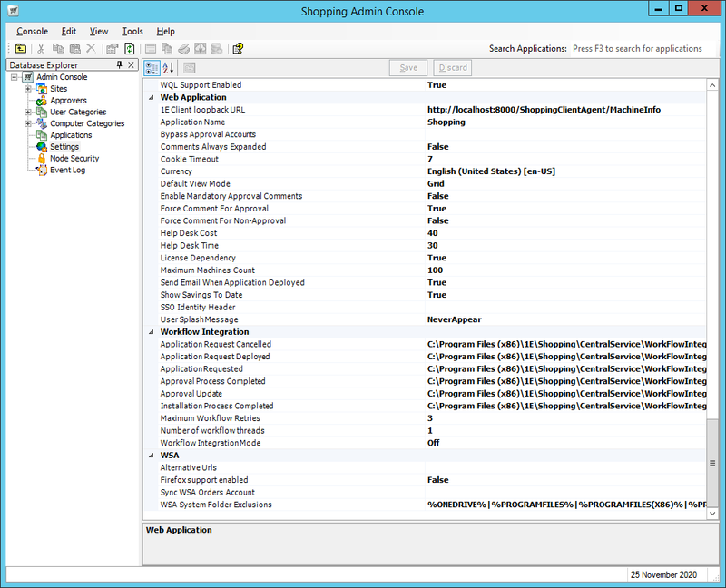Viewport: 726px width, 588px height.
Task: Click the Currency value English (United States)
Action: 491,171
